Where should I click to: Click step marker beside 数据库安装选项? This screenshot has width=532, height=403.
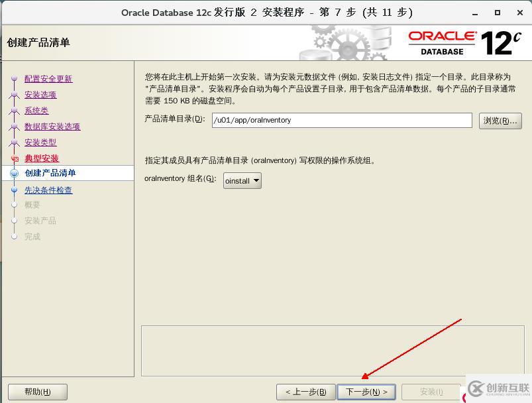coord(15,126)
